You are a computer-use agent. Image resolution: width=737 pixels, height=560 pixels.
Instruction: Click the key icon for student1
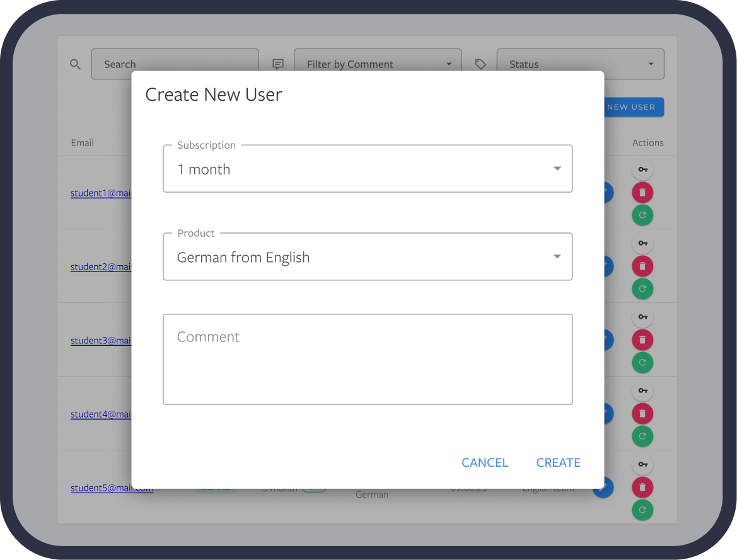[642, 169]
